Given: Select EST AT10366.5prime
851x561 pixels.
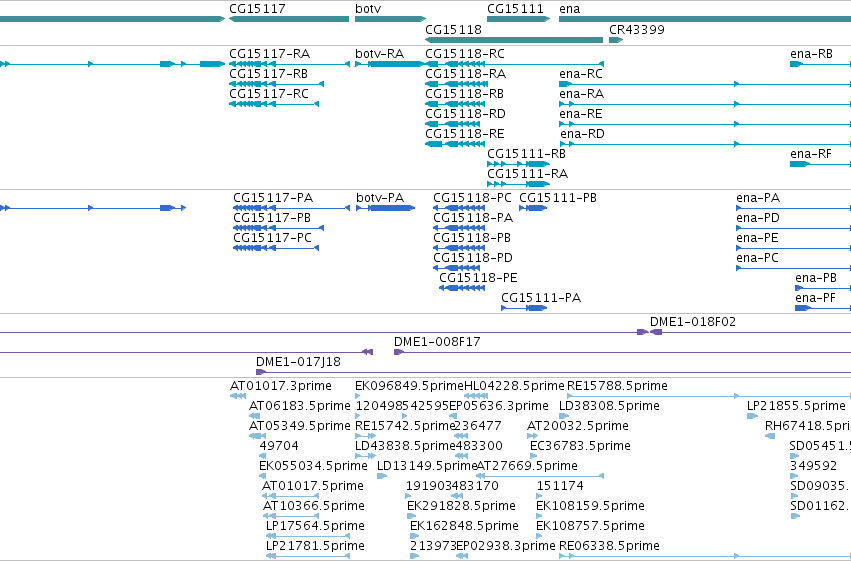Looking at the screenshot, I should click(314, 507).
